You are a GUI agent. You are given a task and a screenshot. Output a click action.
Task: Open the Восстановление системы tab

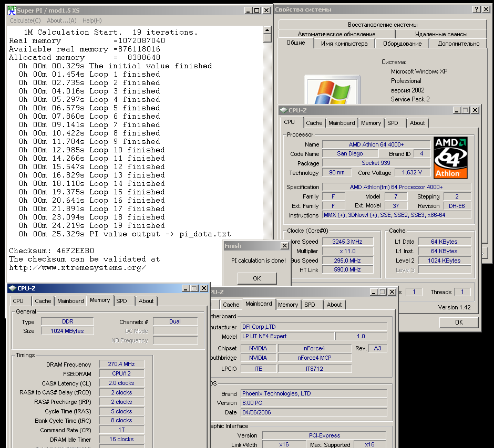(383, 25)
